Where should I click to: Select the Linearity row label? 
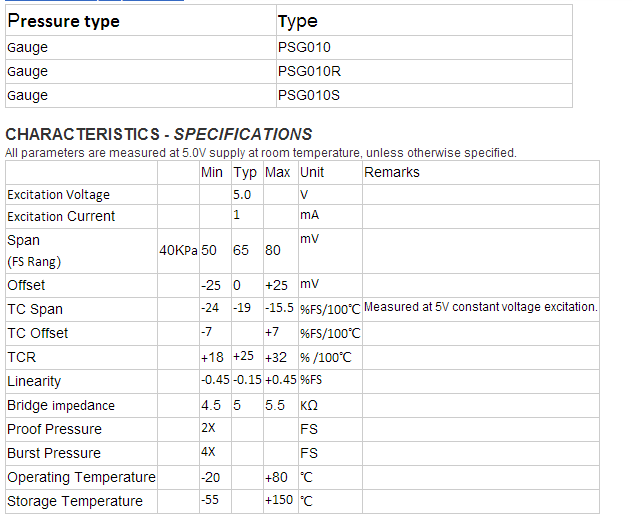coord(34,381)
